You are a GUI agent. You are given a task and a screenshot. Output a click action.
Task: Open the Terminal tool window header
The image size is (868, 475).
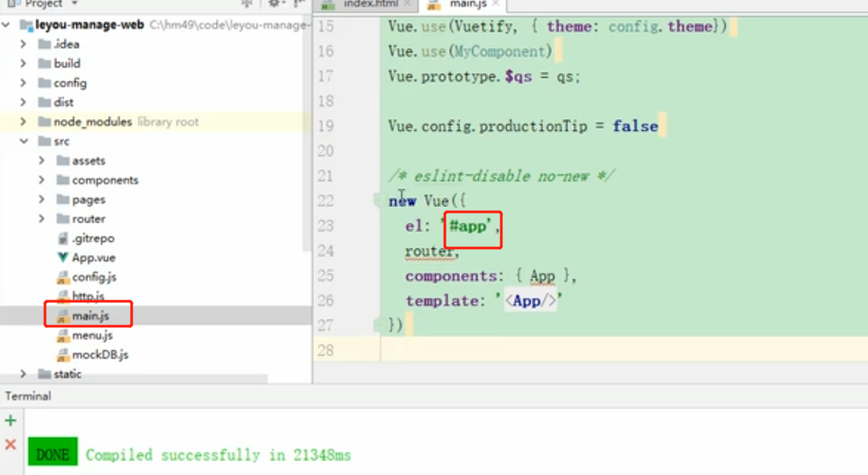tap(28, 396)
